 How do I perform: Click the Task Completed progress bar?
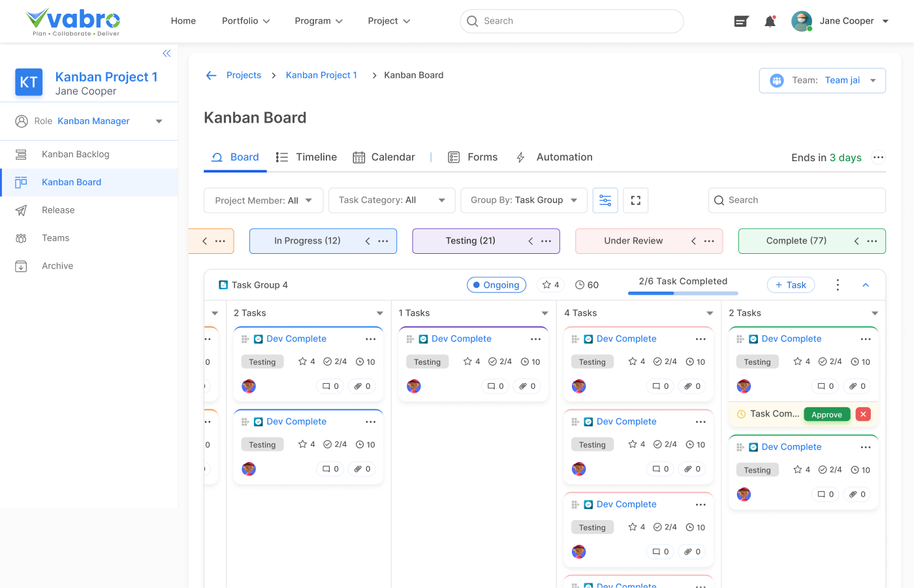pos(682,293)
